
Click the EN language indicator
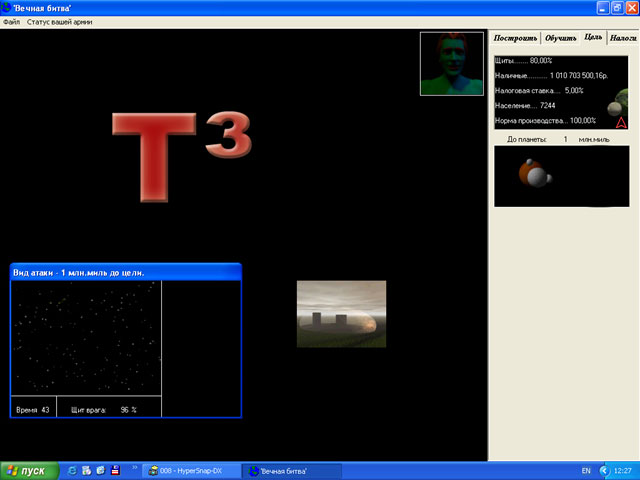point(585,470)
